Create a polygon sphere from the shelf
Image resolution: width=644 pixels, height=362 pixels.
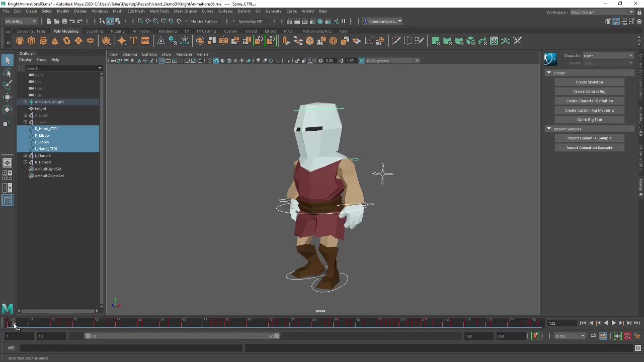[x=20, y=41]
